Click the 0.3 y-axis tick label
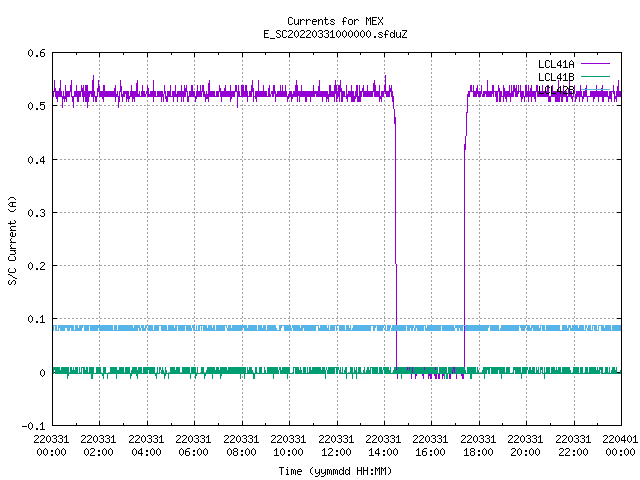This screenshot has width=640, height=480. [37, 213]
